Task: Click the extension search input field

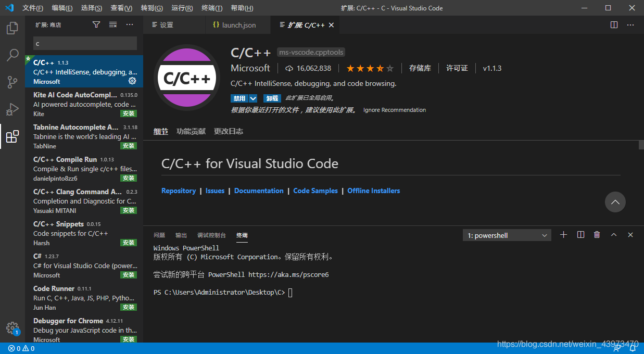Action: click(x=85, y=43)
